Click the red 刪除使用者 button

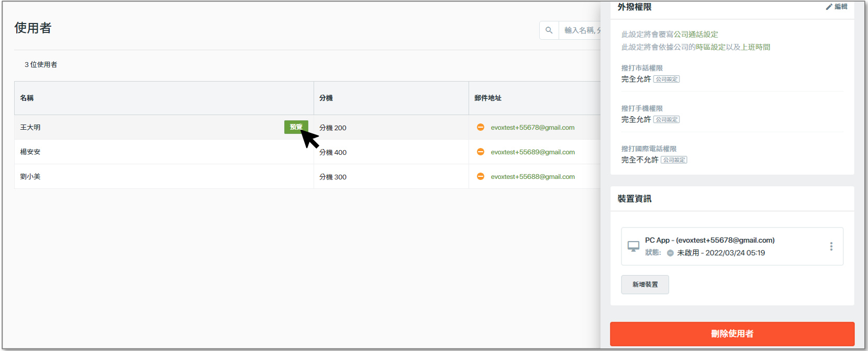coord(732,334)
